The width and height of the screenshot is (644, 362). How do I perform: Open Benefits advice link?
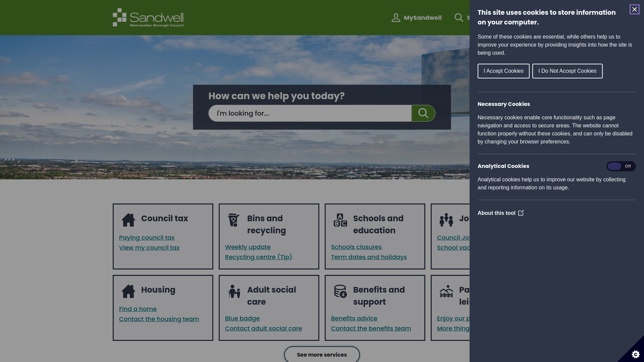tap(354, 318)
